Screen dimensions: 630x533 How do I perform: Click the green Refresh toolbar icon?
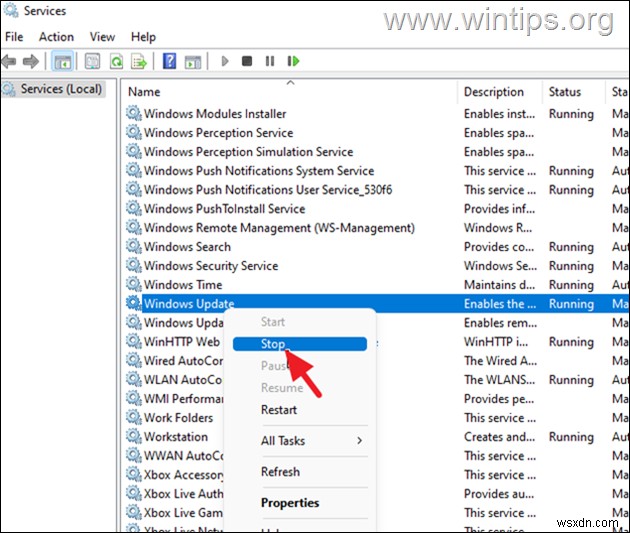(x=116, y=61)
